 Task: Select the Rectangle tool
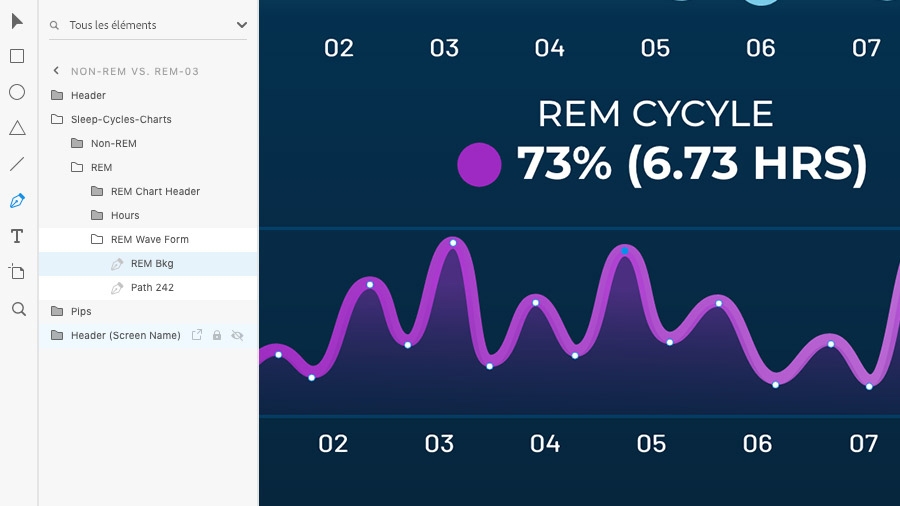[x=17, y=56]
